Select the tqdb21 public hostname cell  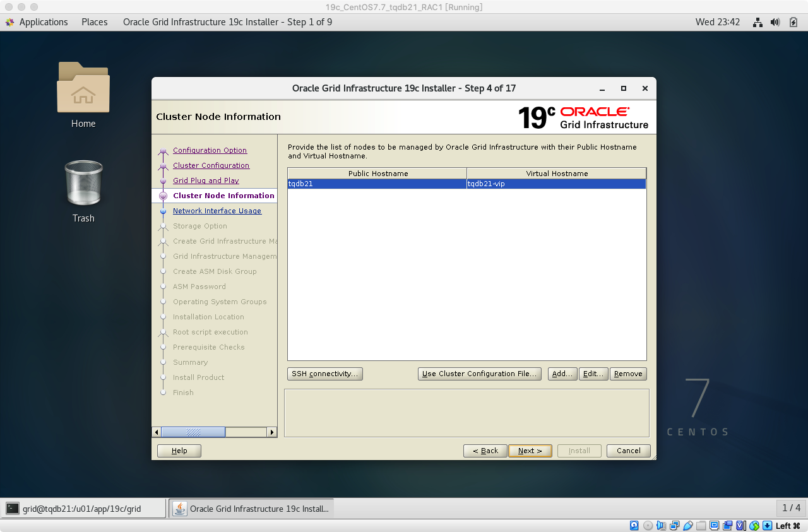pos(377,184)
